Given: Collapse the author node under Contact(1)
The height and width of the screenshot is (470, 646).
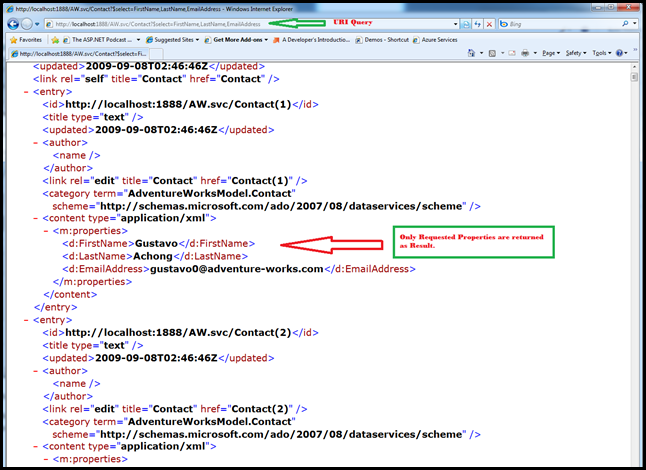Looking at the screenshot, I should (x=35, y=143).
